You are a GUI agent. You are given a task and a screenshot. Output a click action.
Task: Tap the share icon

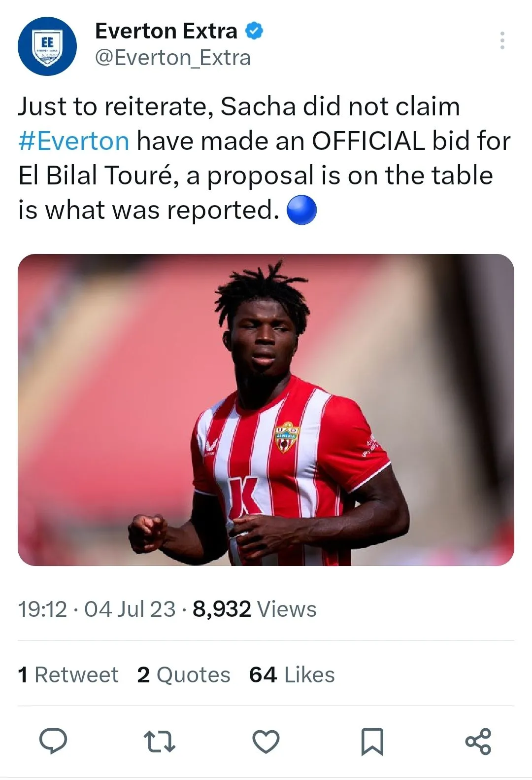pos(478,742)
